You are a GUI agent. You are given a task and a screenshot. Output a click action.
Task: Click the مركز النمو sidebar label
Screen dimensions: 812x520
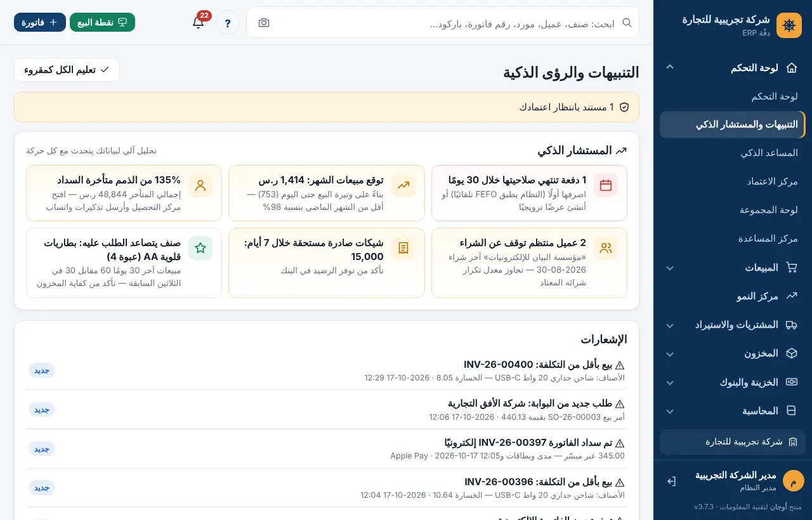tap(757, 296)
